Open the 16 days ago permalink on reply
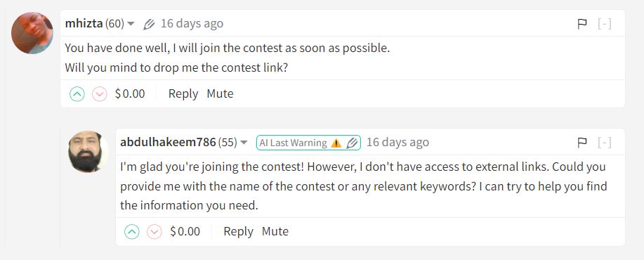This screenshot has height=260, width=644. (x=397, y=143)
